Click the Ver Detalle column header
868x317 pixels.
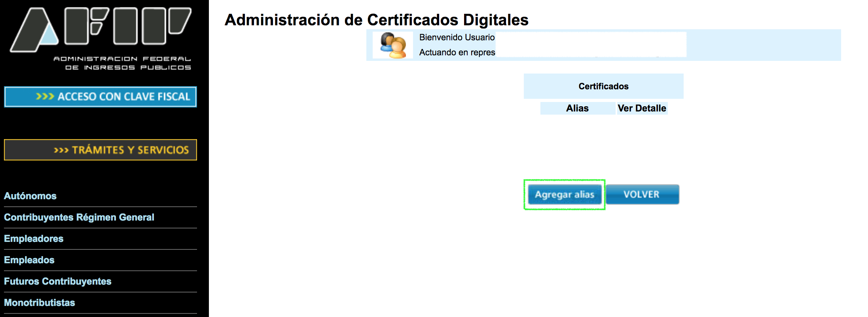pyautogui.click(x=642, y=108)
